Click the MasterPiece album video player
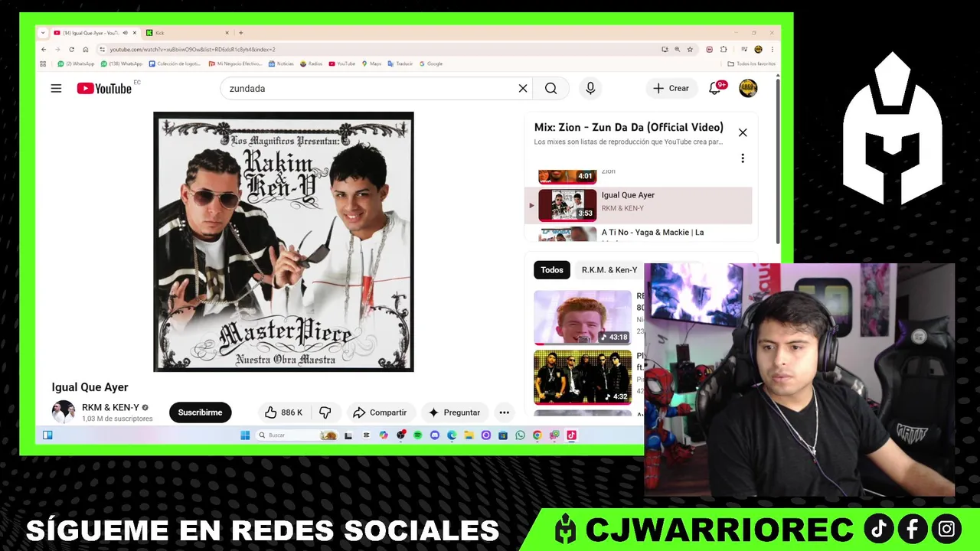The height and width of the screenshot is (551, 980). coord(283,242)
